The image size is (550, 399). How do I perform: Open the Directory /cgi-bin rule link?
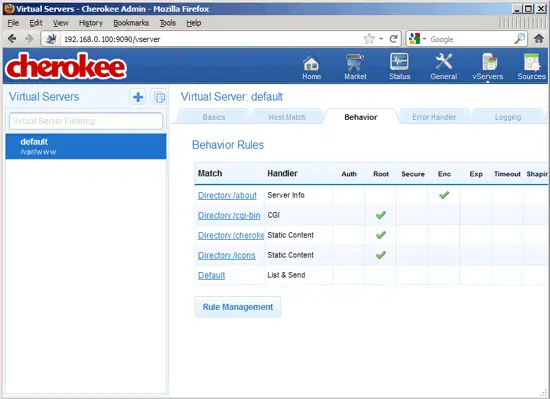click(x=229, y=215)
